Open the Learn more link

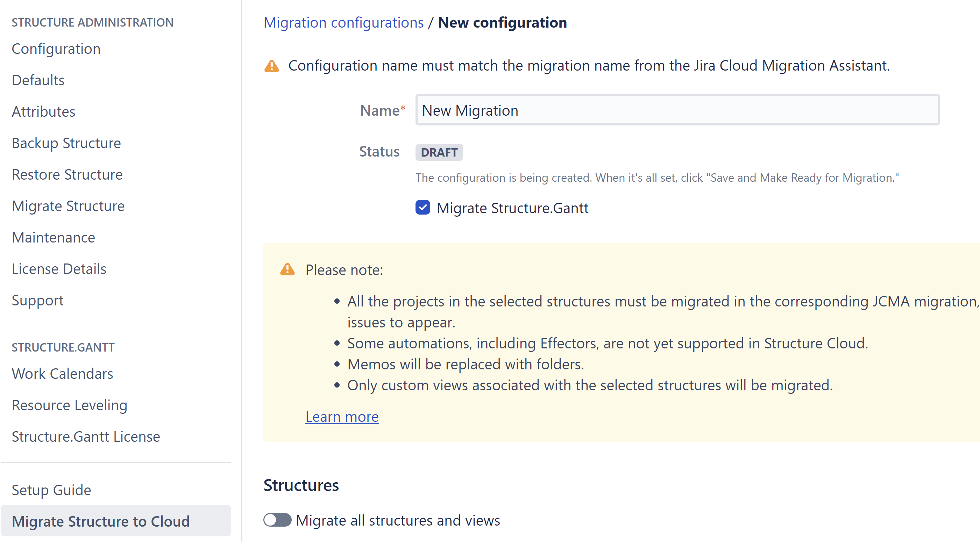[x=342, y=417]
